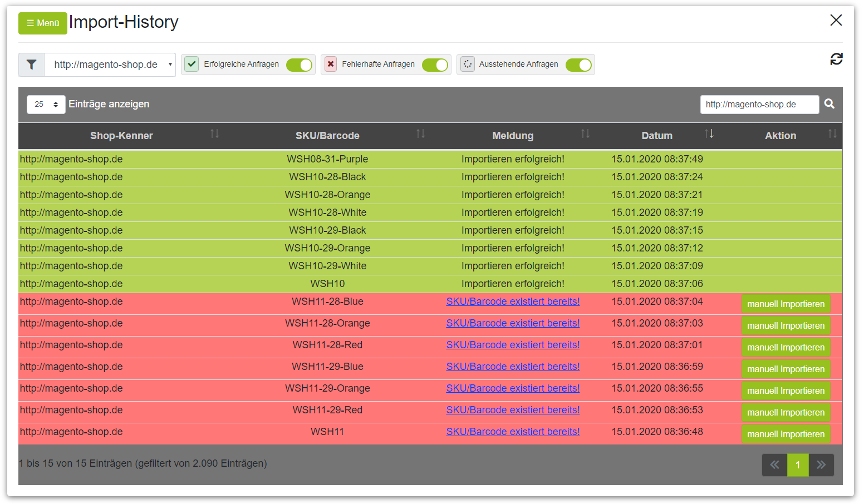Open the 25 entries per page selector
The image size is (864, 504).
point(46,104)
